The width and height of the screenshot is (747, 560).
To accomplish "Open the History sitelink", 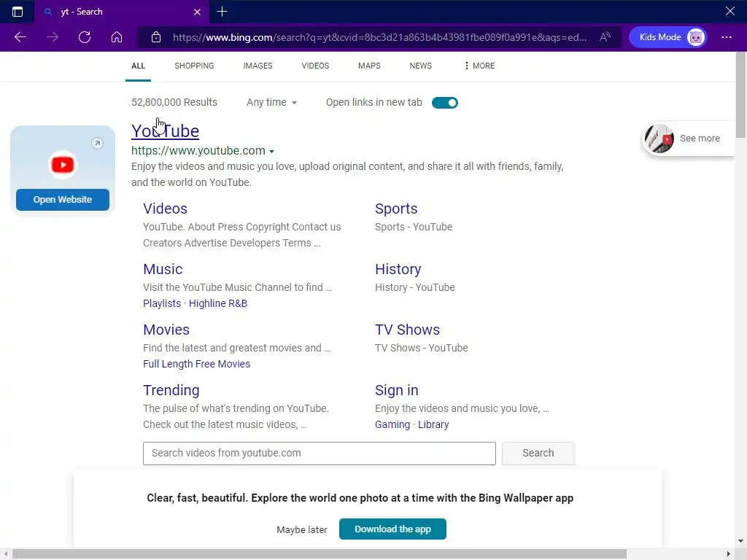I will pyautogui.click(x=398, y=269).
